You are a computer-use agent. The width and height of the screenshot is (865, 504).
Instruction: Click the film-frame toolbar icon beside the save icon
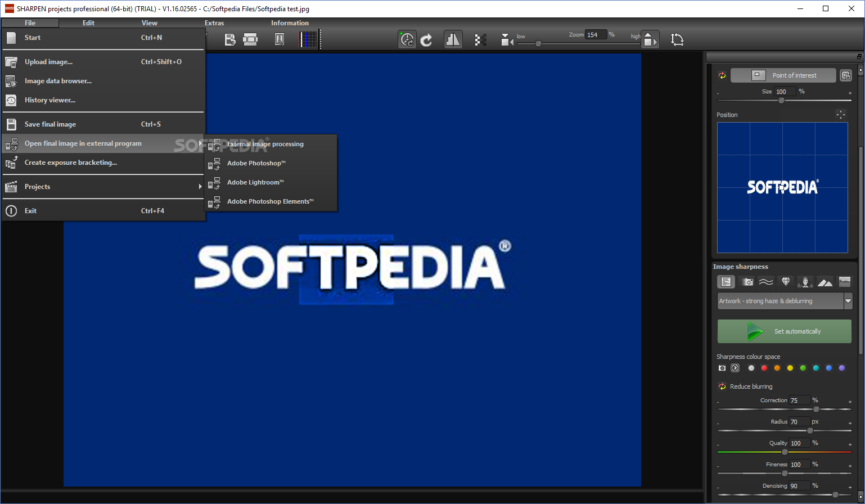(250, 39)
